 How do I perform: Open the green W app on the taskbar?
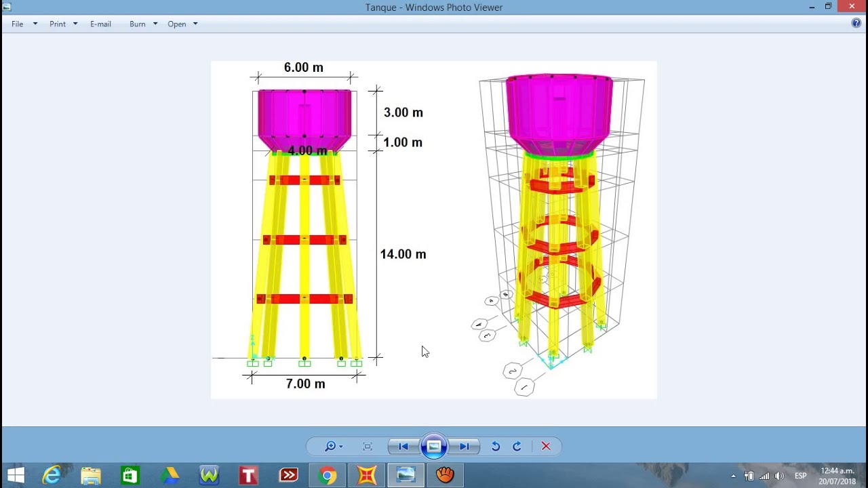209,475
